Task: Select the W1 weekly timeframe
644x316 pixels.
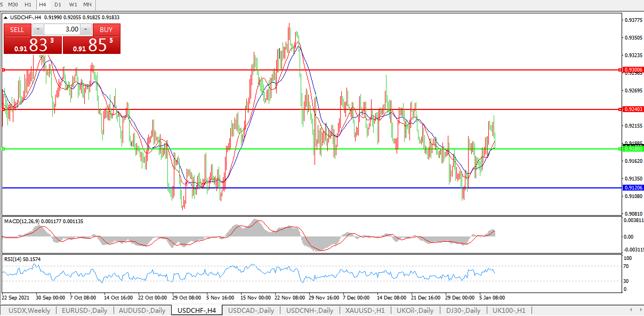Action: (x=73, y=4)
